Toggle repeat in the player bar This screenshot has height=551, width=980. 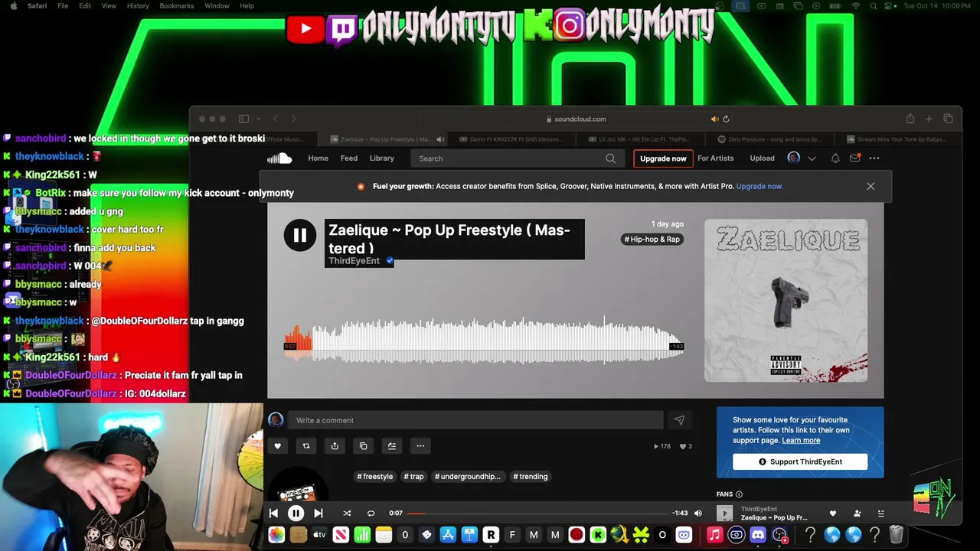(x=371, y=514)
